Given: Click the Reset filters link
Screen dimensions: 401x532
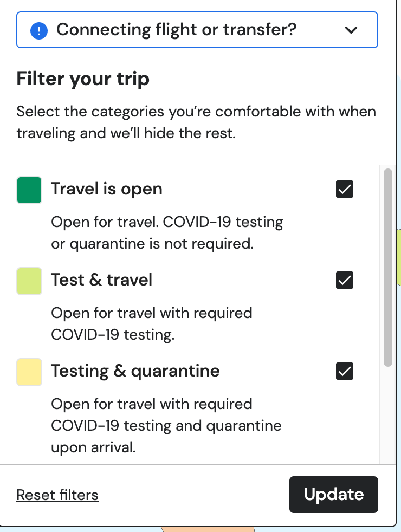Looking at the screenshot, I should coord(57,495).
